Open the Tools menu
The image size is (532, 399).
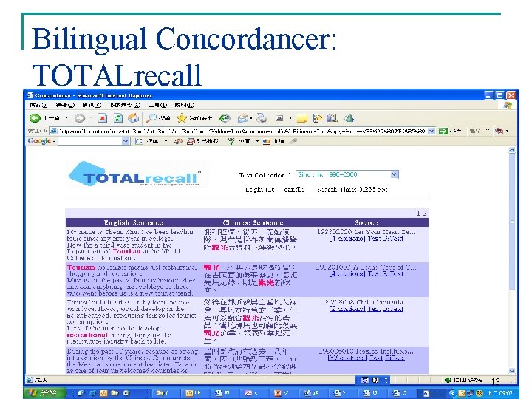click(157, 105)
